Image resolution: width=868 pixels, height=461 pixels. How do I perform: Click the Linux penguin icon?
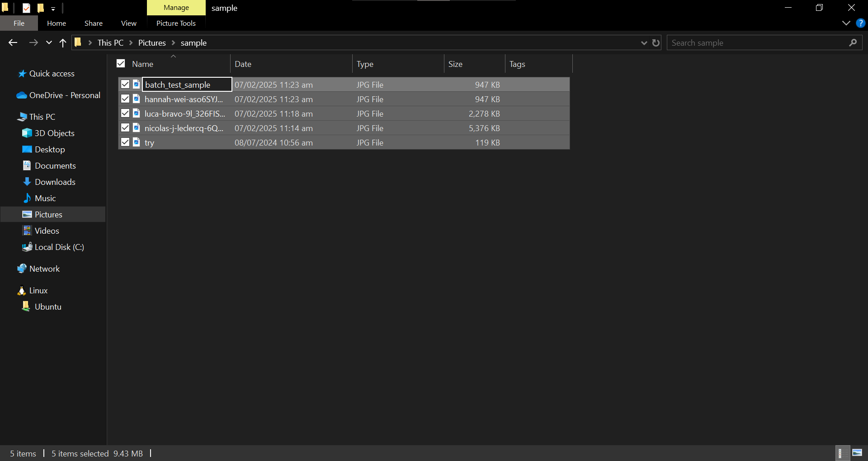point(22,290)
